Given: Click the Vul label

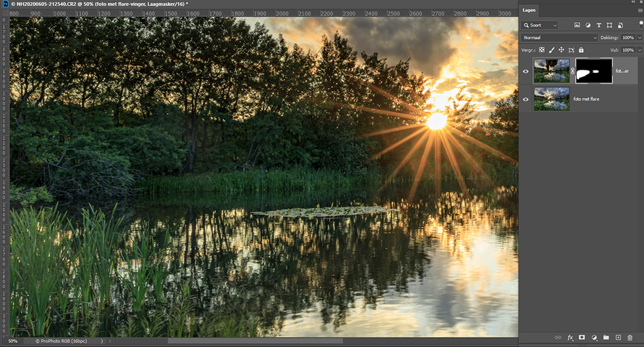Looking at the screenshot, I should pyautogui.click(x=614, y=50).
